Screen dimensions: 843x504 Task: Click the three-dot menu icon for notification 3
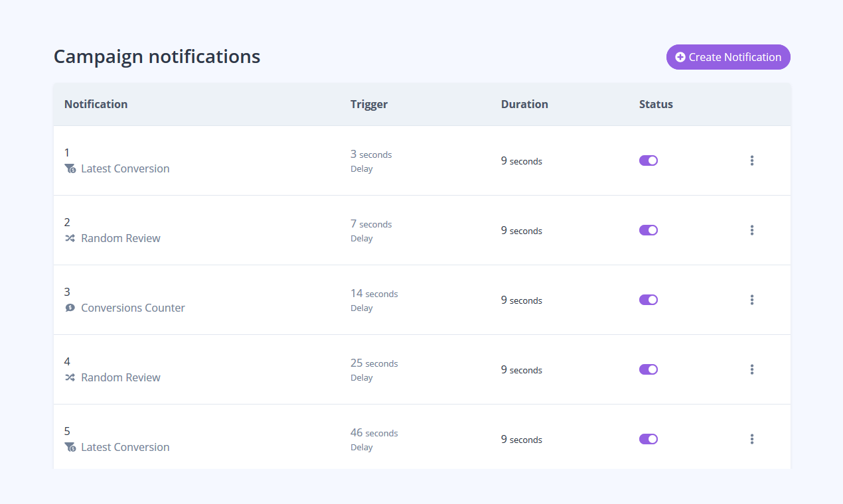click(752, 300)
